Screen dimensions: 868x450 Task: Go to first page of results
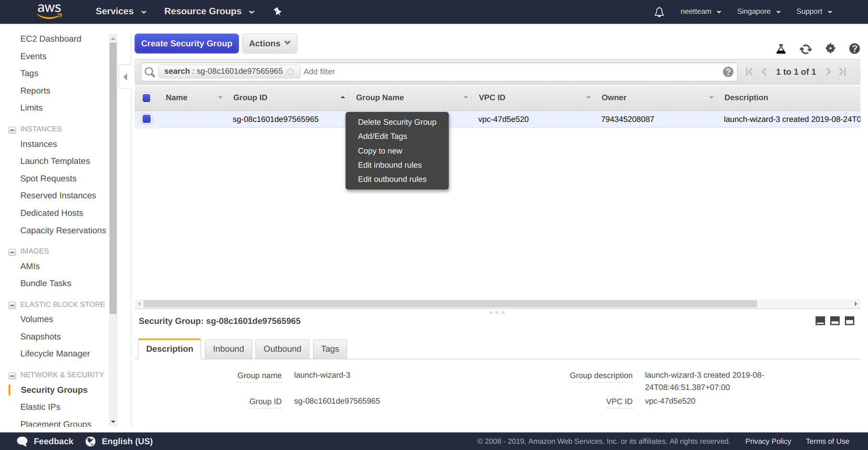(x=749, y=71)
